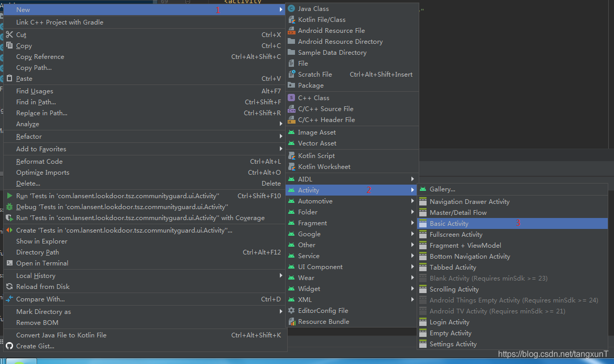Click the C++ Class icon
This screenshot has width=614, height=364.
point(291,98)
